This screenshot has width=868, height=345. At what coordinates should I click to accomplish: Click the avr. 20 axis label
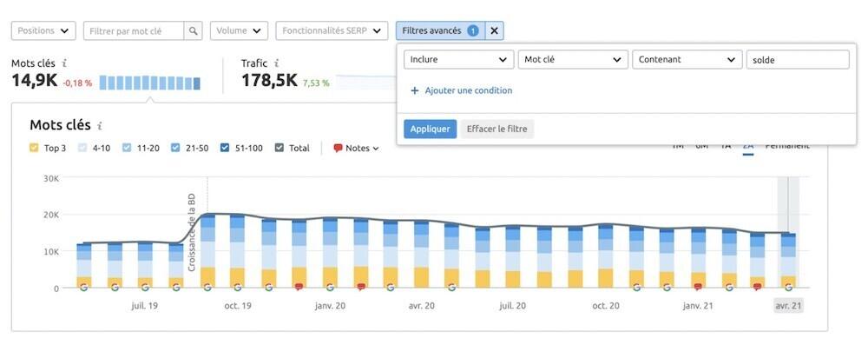[422, 306]
